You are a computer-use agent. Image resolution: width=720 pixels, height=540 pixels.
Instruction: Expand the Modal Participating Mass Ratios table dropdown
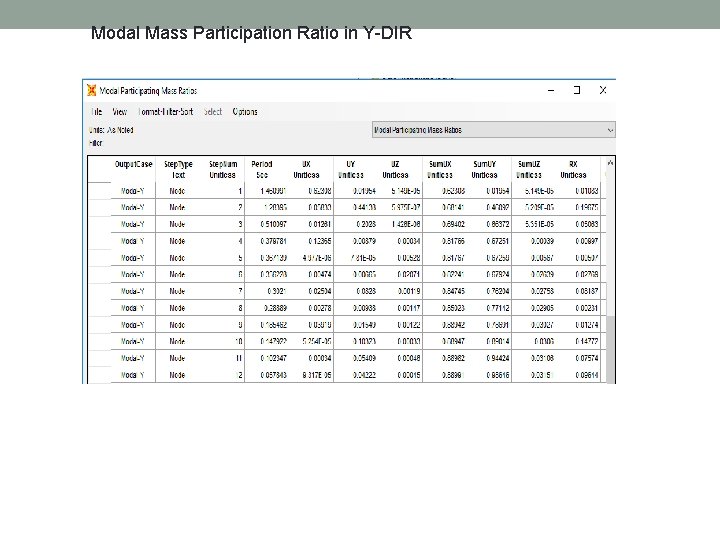(494, 130)
